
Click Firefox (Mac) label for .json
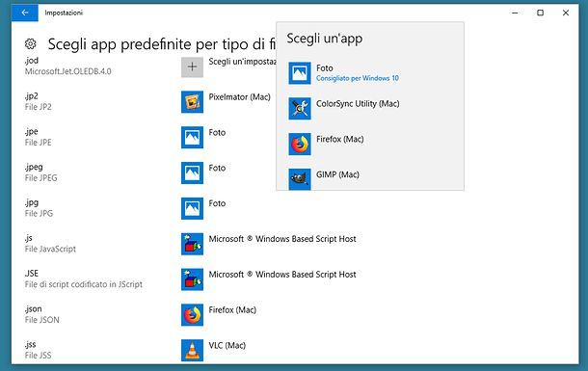[x=232, y=310]
